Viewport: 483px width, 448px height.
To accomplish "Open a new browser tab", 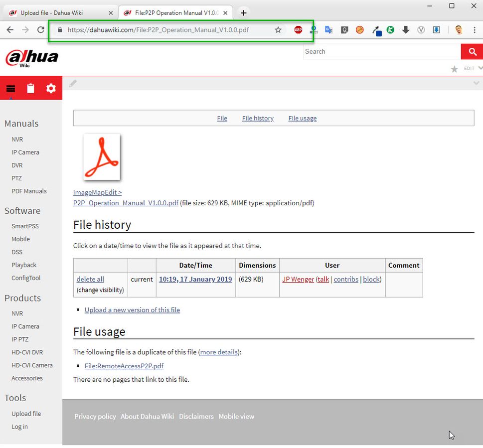I will (x=244, y=13).
